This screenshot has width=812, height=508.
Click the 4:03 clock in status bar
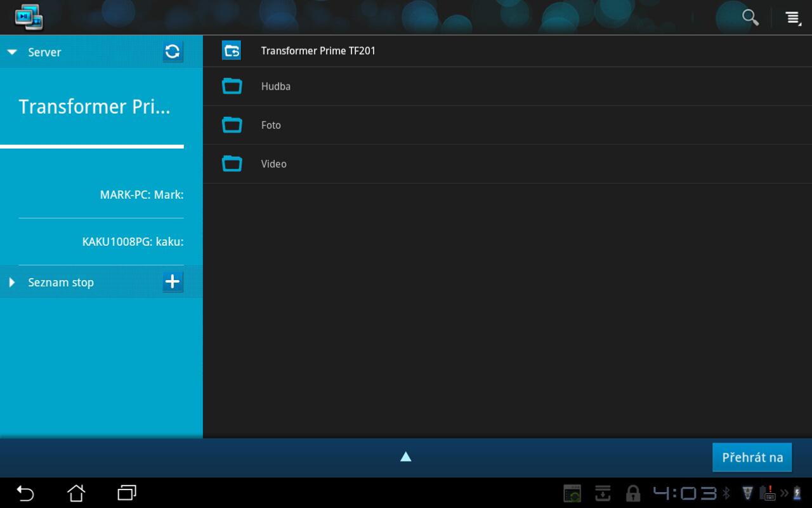click(685, 493)
